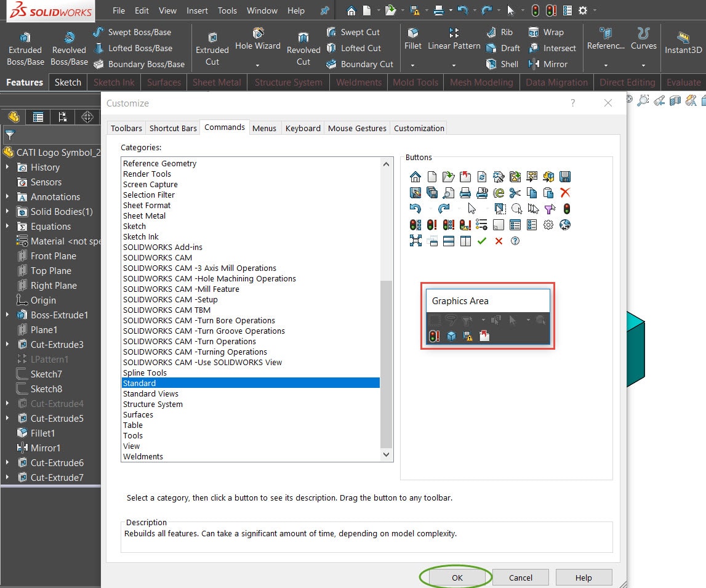The width and height of the screenshot is (706, 588).
Task: Confirm with the OK button
Action: coord(457,578)
